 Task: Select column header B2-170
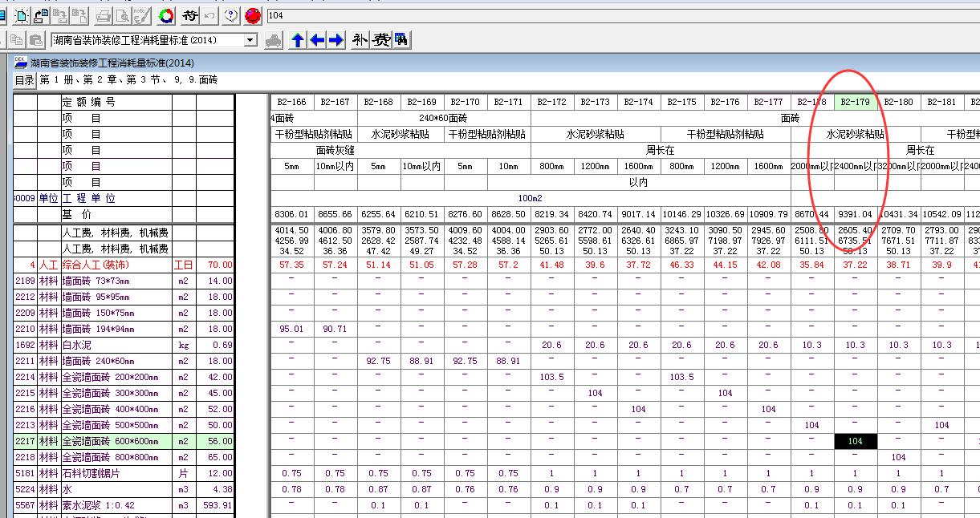pyautogui.click(x=465, y=102)
